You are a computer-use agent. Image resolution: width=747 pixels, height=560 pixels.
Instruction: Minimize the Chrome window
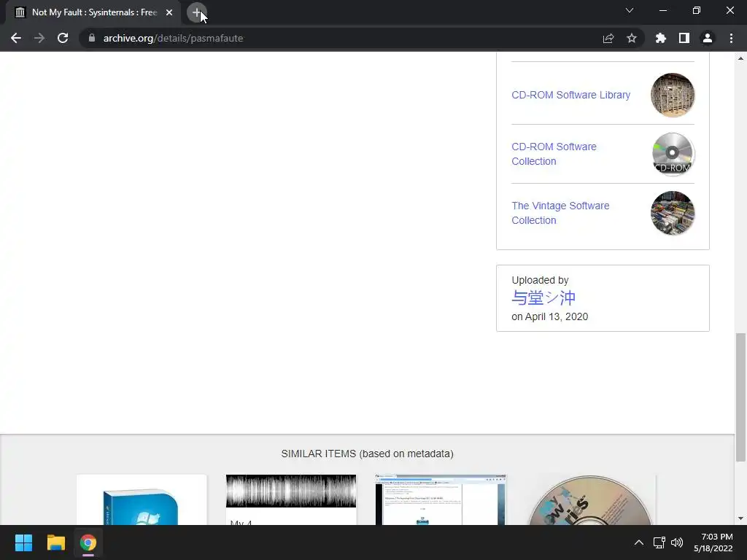[662, 10]
